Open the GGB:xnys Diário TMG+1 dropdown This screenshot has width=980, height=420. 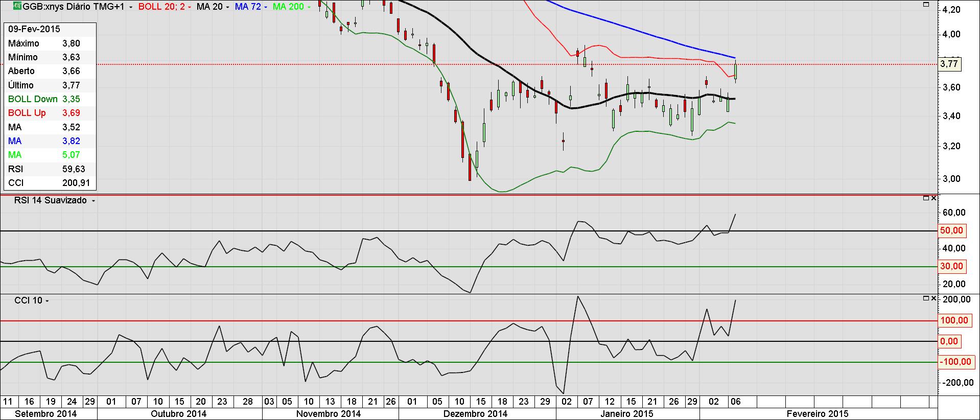pyautogui.click(x=131, y=7)
